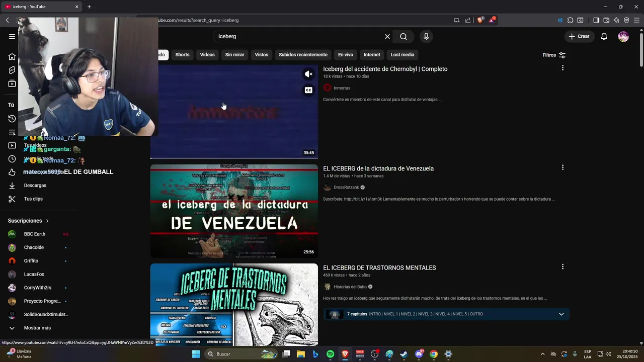The width and height of the screenshot is (644, 362).
Task: Clear the search text with X icon
Action: [x=387, y=36]
